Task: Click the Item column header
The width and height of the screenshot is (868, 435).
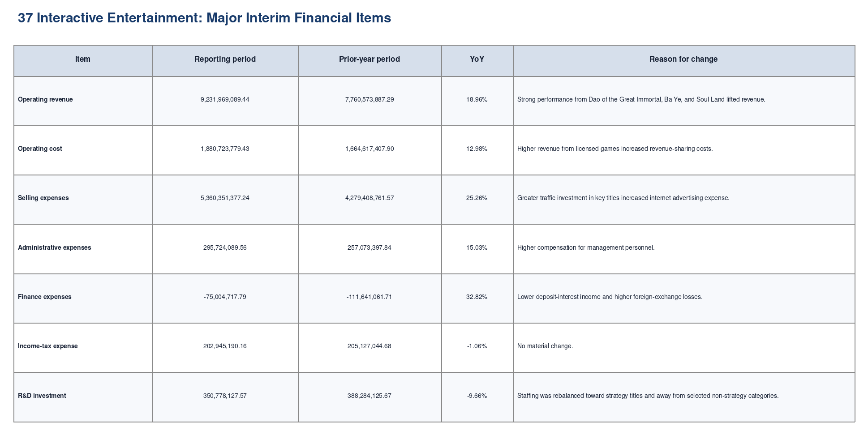Action: coord(83,59)
